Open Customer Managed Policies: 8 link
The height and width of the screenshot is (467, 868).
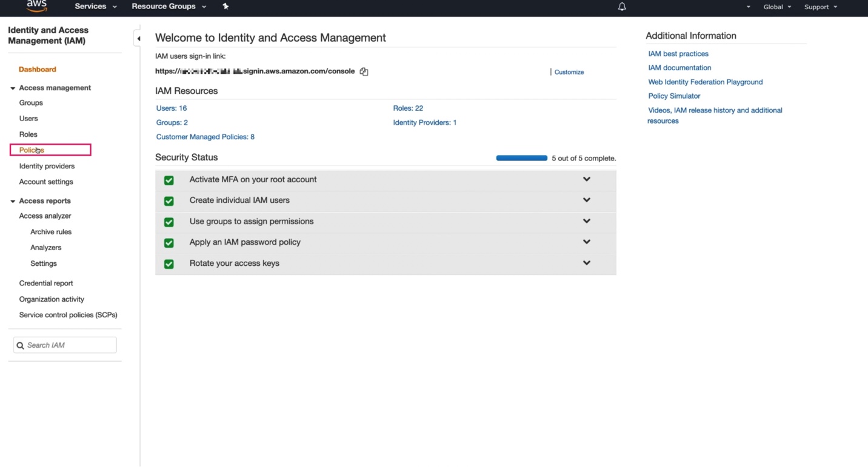pyautogui.click(x=205, y=137)
